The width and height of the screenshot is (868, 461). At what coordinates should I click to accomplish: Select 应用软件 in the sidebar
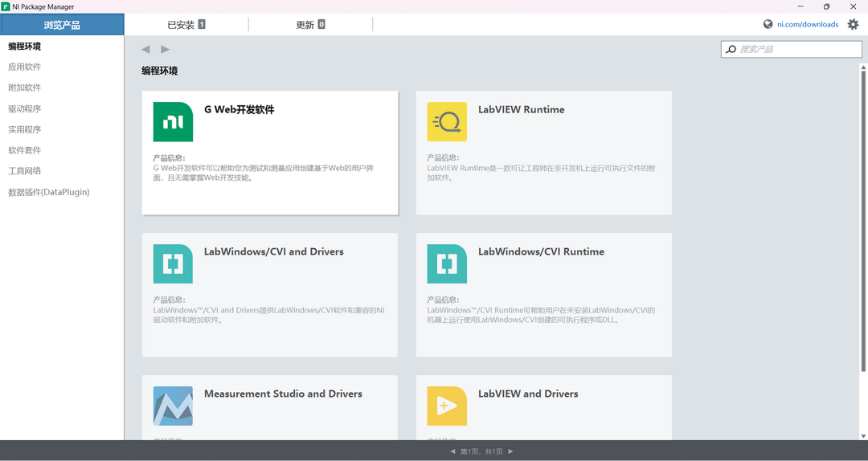click(24, 67)
